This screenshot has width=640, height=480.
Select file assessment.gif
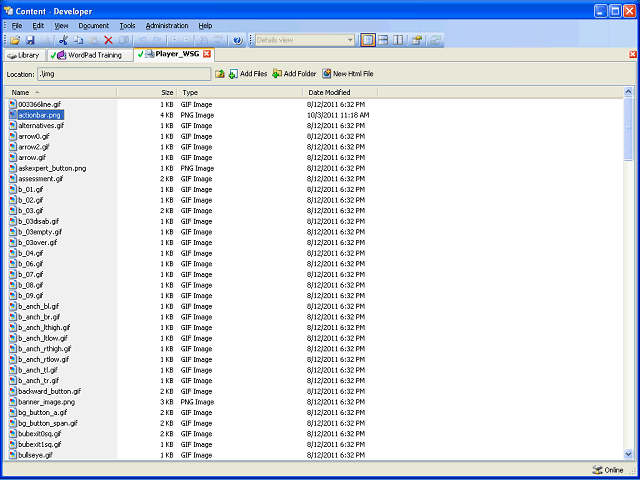[x=40, y=179]
